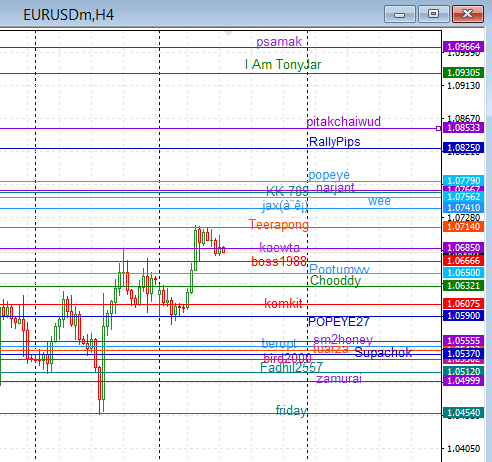Viewport: 492px width, 462px height.
Task: Select the kaewta label
Action: 279,248
